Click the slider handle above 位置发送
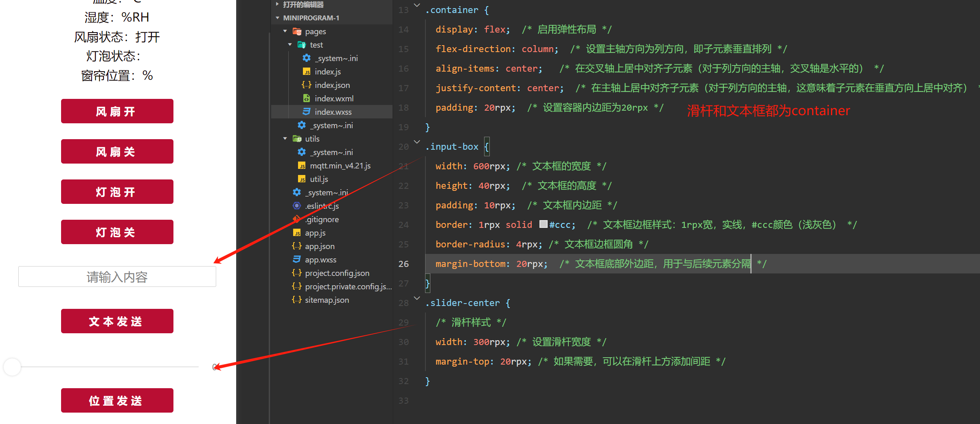980x424 pixels. pos(12,367)
